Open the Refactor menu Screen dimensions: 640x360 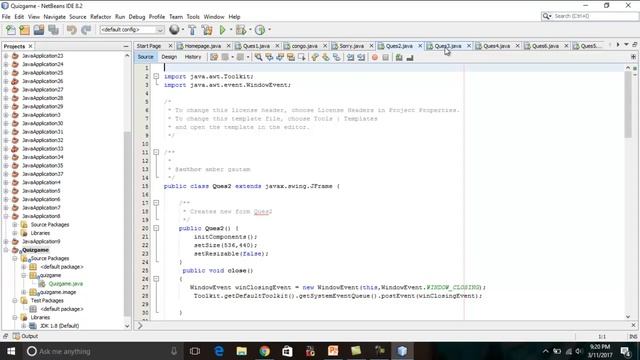click(100, 17)
